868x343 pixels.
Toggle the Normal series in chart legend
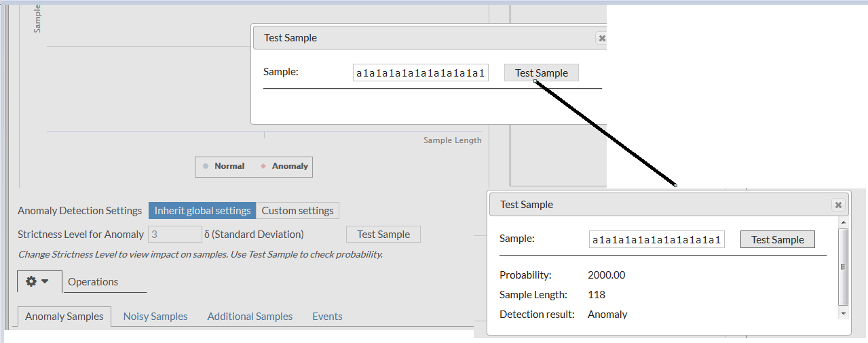224,166
